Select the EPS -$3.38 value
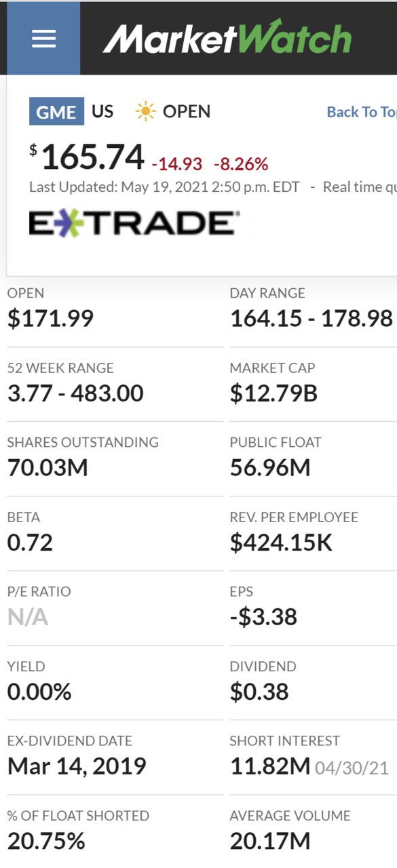This screenshot has width=397, height=868. pos(263,616)
